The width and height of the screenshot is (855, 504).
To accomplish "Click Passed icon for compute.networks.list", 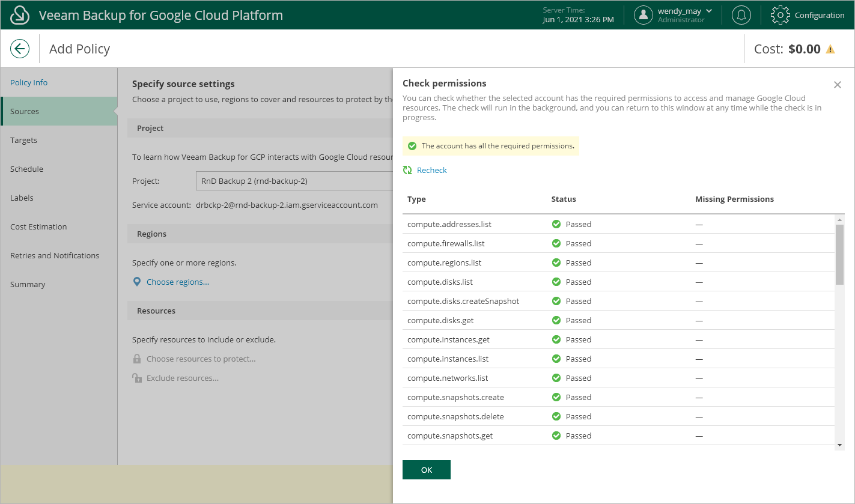I will point(556,378).
